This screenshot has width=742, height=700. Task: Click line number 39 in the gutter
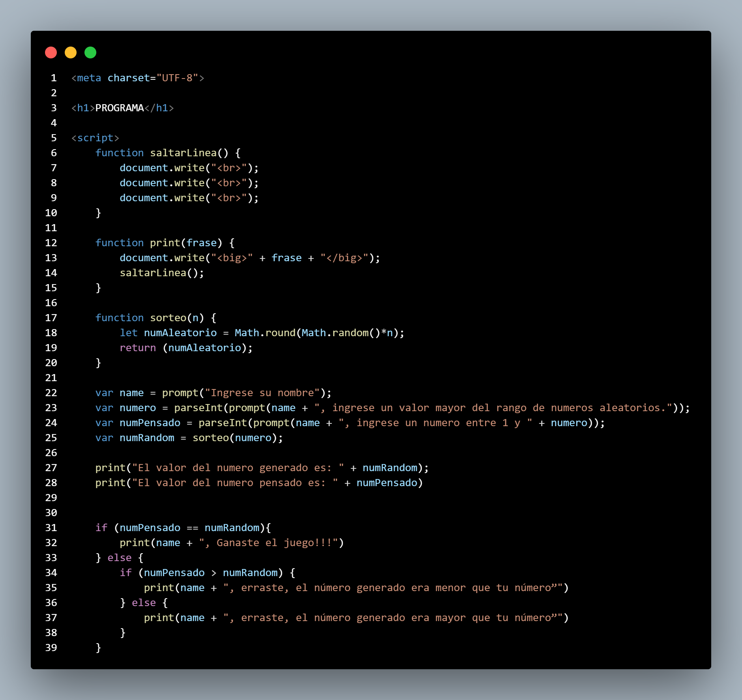point(51,648)
